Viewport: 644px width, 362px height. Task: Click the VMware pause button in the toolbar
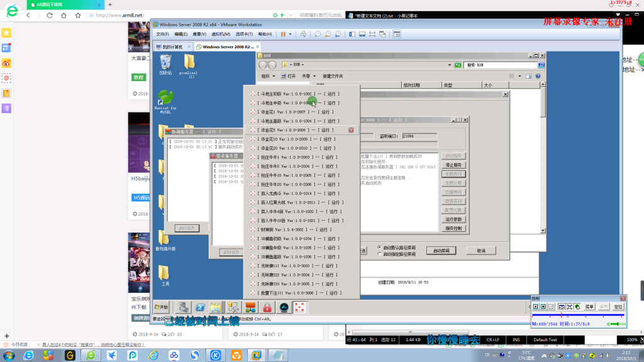tap(282, 34)
